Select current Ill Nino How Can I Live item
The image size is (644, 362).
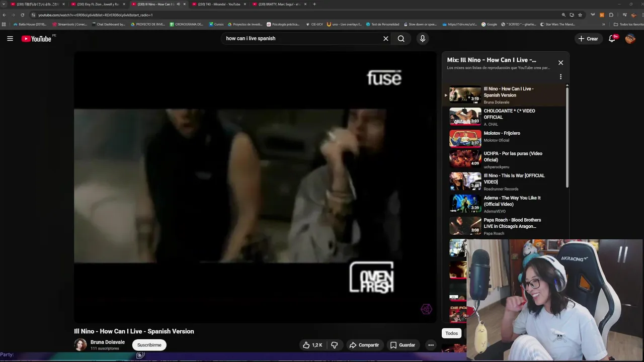pos(505,95)
